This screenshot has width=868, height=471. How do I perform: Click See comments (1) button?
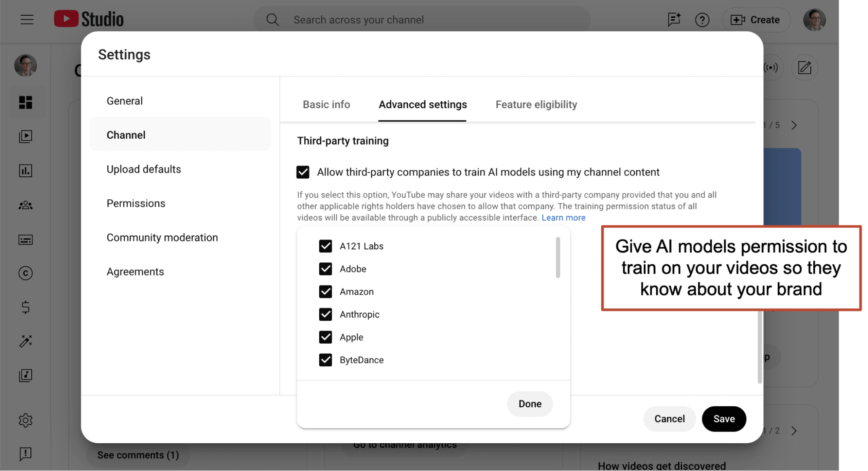coord(138,455)
